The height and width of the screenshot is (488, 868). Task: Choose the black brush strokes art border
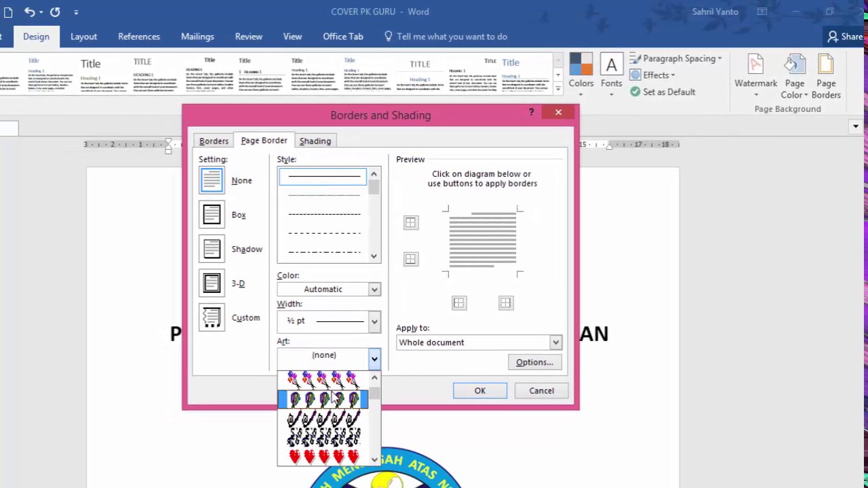(x=323, y=420)
